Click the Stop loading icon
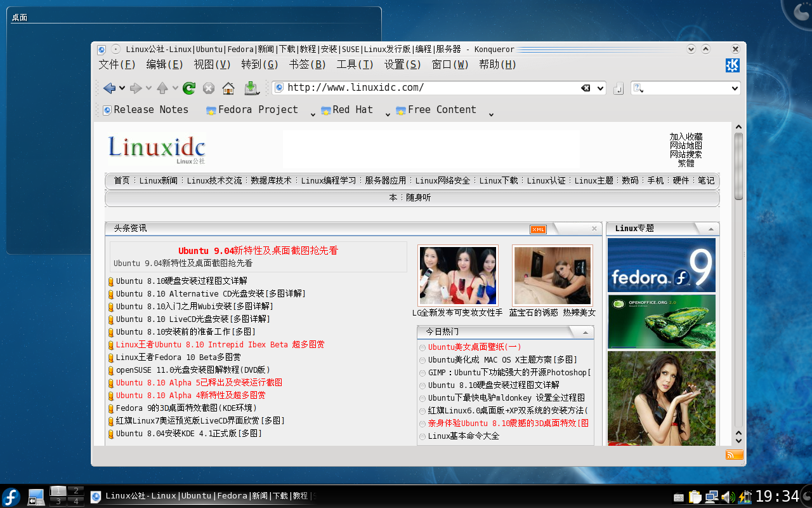Viewport: 812px width, 508px height. pyautogui.click(x=208, y=88)
